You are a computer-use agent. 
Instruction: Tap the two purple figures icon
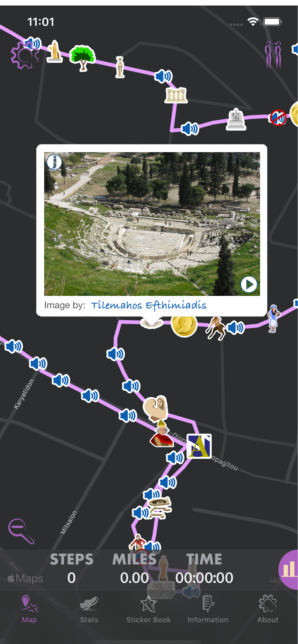[274, 55]
